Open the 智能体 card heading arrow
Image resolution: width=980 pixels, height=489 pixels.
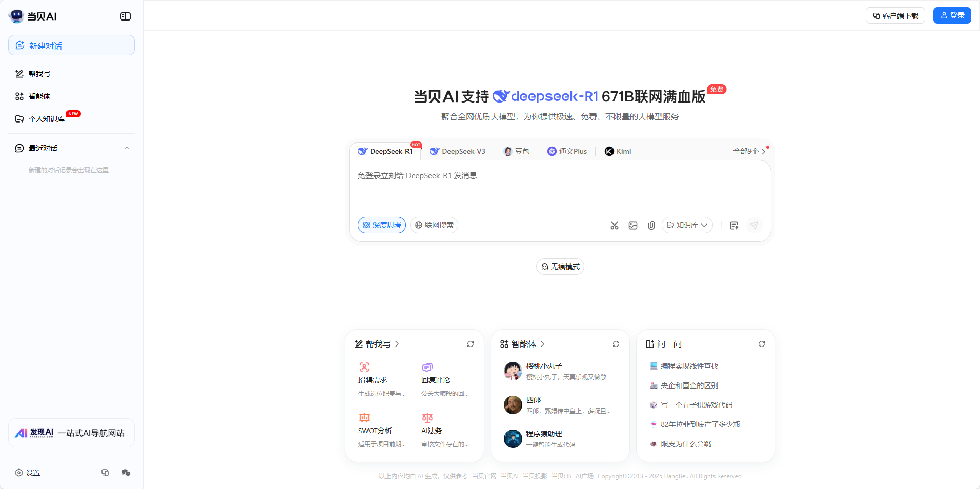click(542, 344)
